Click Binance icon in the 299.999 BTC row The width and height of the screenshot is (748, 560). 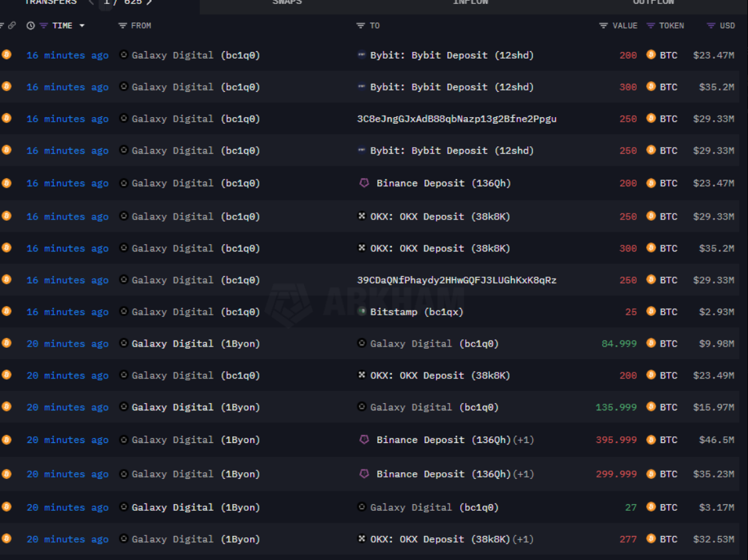364,474
